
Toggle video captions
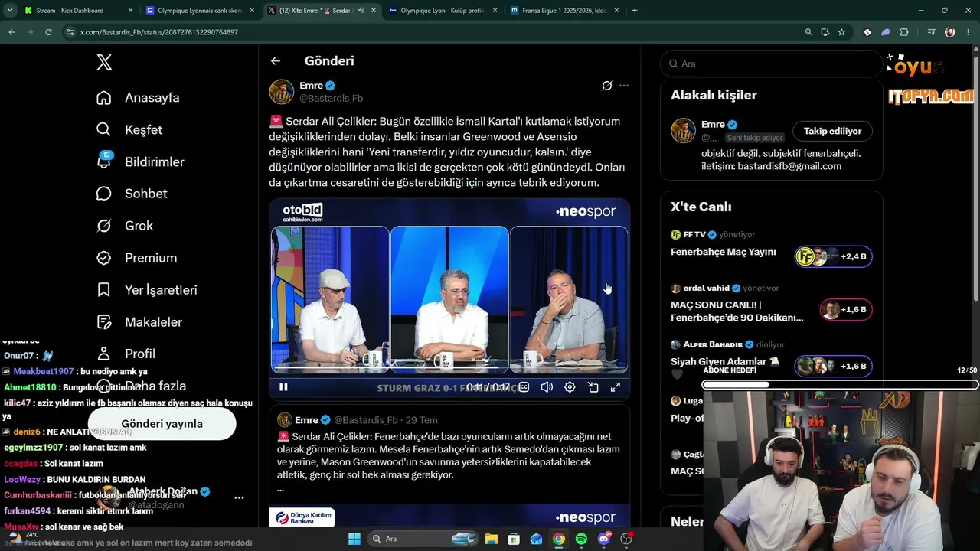[x=524, y=387]
